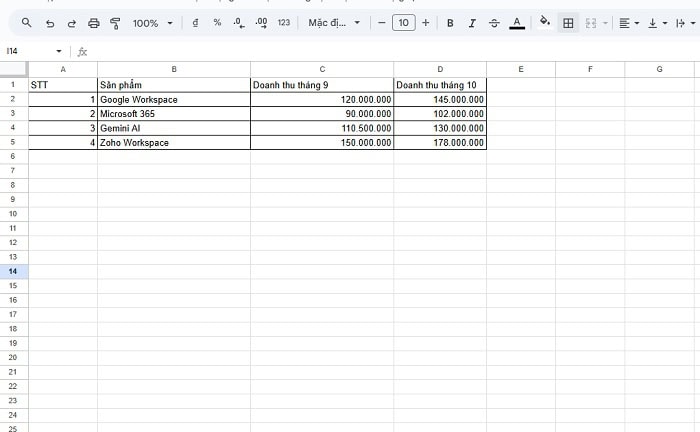The width and height of the screenshot is (700, 432).
Task: Open more number formats (123)
Action: (x=283, y=23)
